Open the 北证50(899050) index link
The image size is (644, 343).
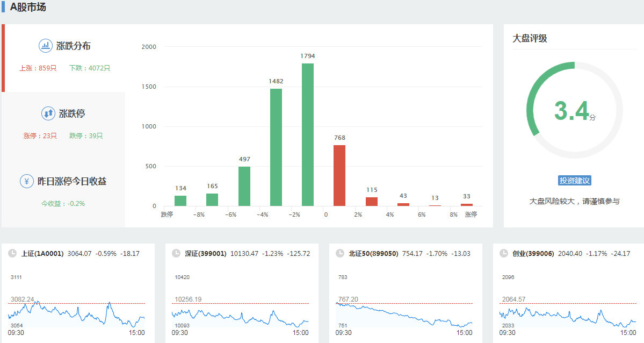[x=373, y=253]
